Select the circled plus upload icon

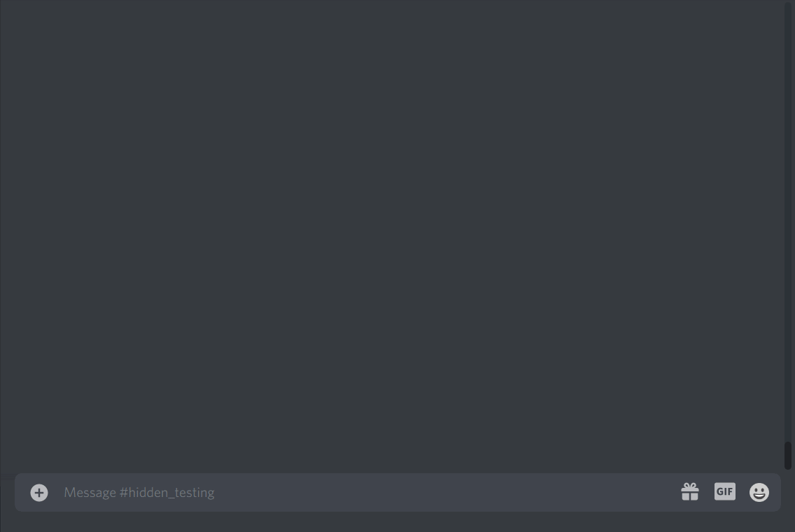click(39, 492)
